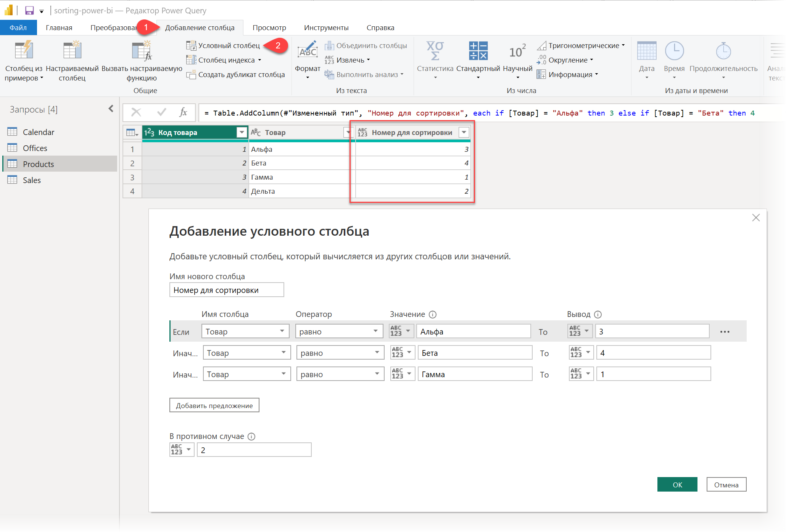Open the Format (Формат) text tool

(x=308, y=51)
